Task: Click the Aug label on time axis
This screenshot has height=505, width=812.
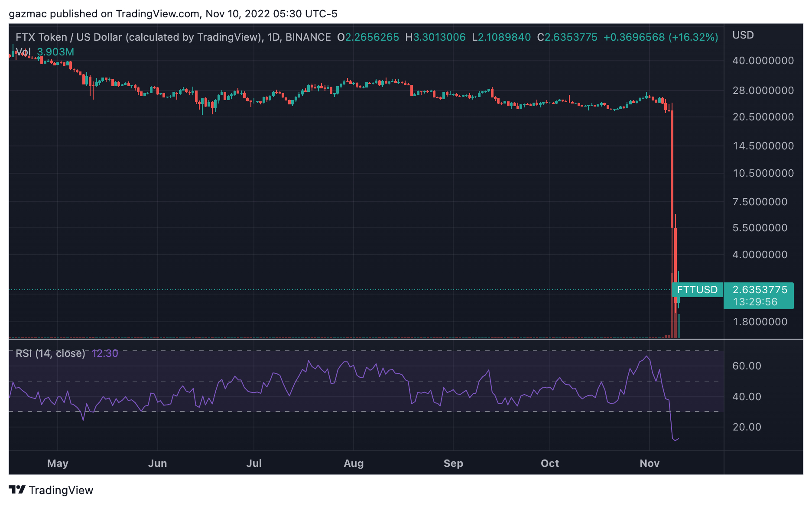Action: pos(354,463)
